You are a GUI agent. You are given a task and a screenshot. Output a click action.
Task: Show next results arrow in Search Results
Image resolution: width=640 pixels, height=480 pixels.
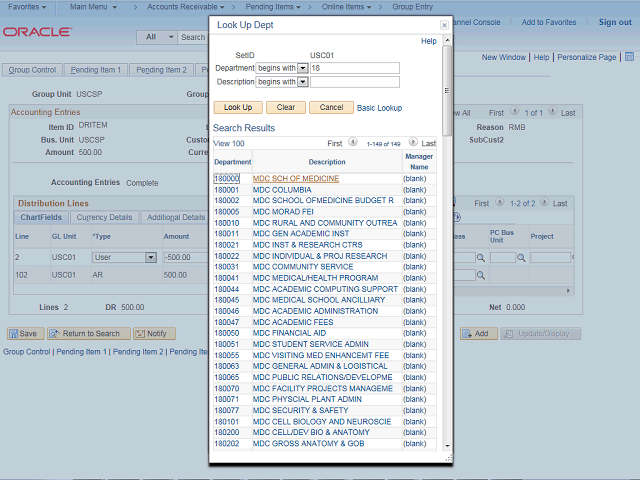(413, 142)
